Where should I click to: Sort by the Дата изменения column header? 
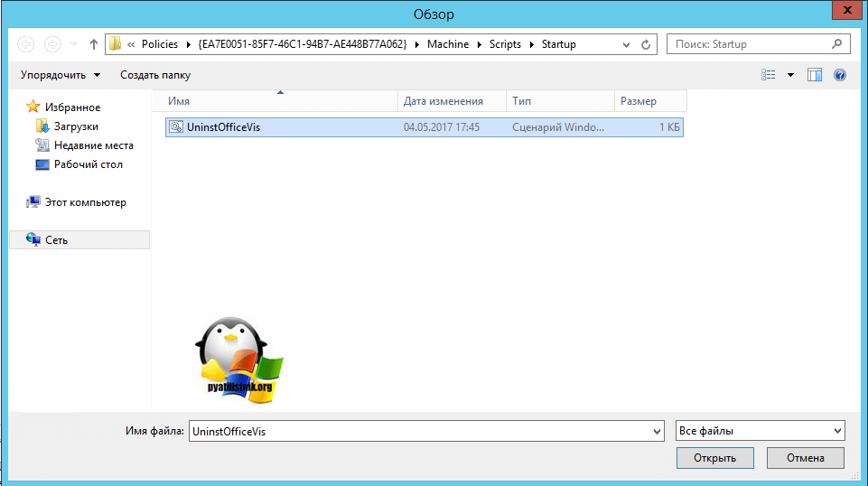pyautogui.click(x=443, y=101)
